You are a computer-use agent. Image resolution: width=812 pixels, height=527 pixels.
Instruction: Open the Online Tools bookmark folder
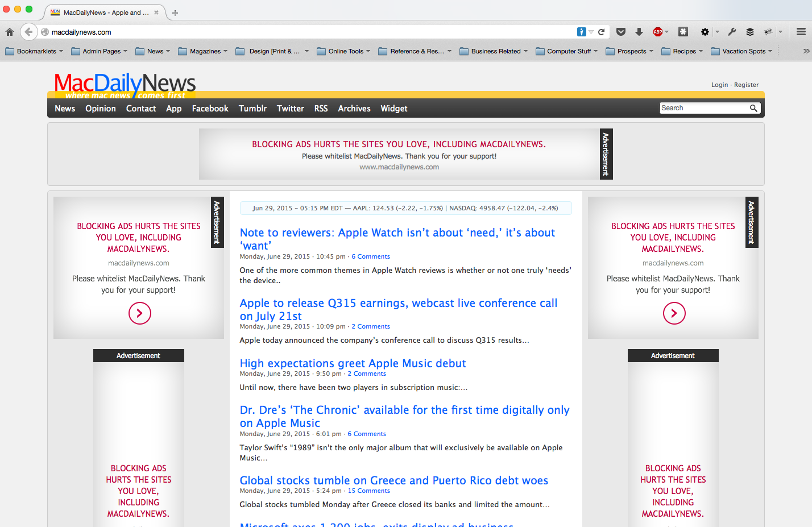click(x=343, y=51)
